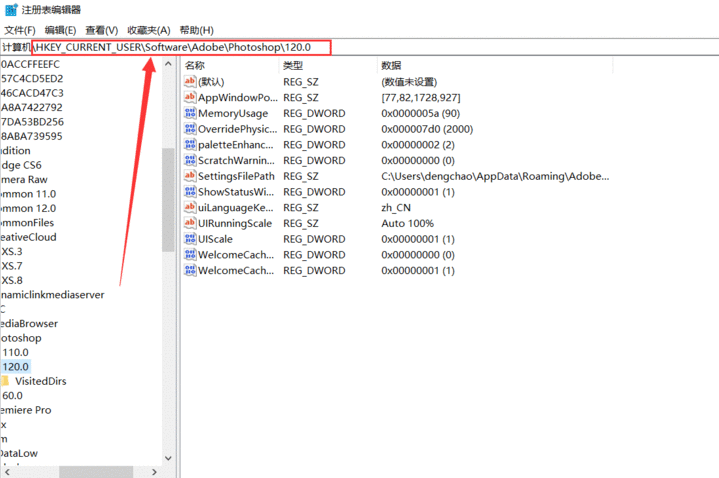This screenshot has height=478, width=719.
Task: Open the 收藏夹(A) favorites menu
Action: click(147, 30)
